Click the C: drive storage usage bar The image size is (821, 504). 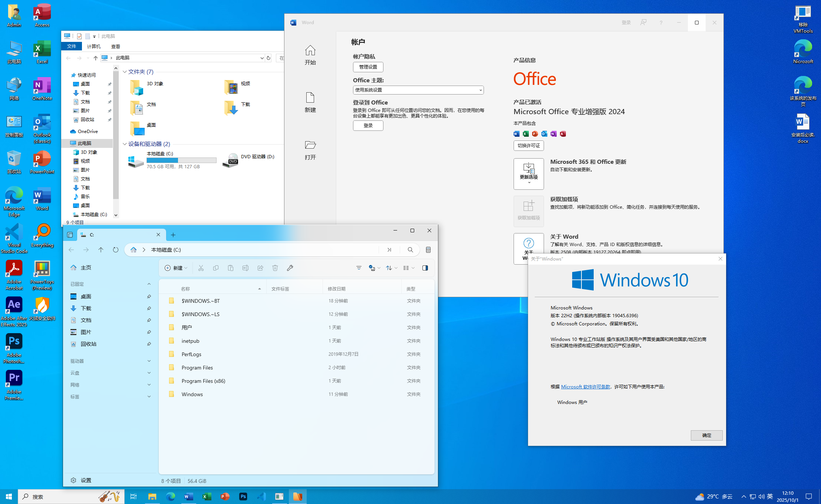[x=181, y=160]
